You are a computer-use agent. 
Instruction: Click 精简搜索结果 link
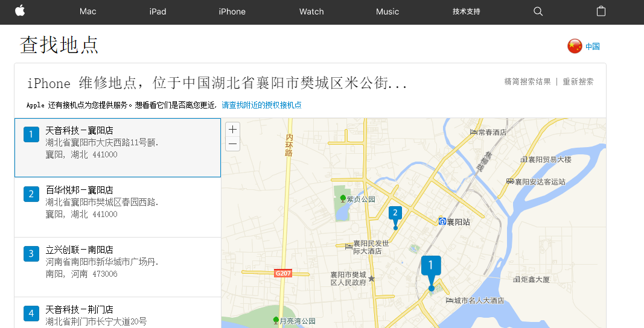[x=528, y=81]
